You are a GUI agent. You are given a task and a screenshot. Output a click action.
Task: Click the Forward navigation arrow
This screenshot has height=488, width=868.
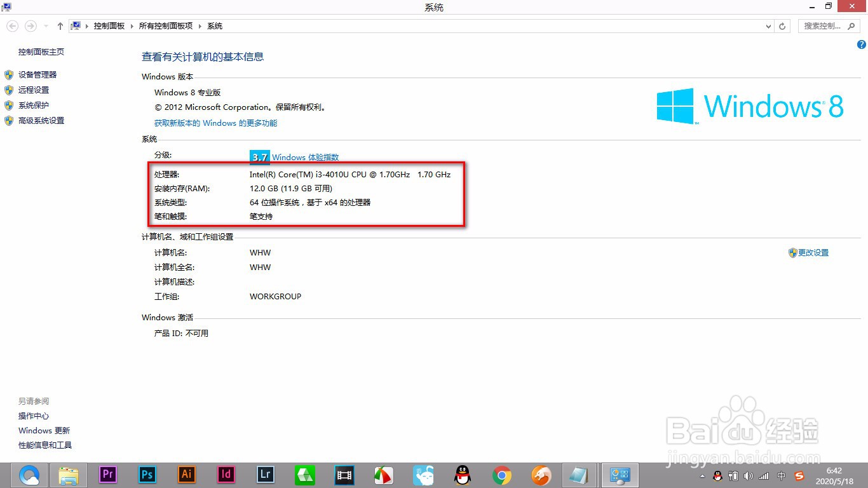[x=30, y=26]
